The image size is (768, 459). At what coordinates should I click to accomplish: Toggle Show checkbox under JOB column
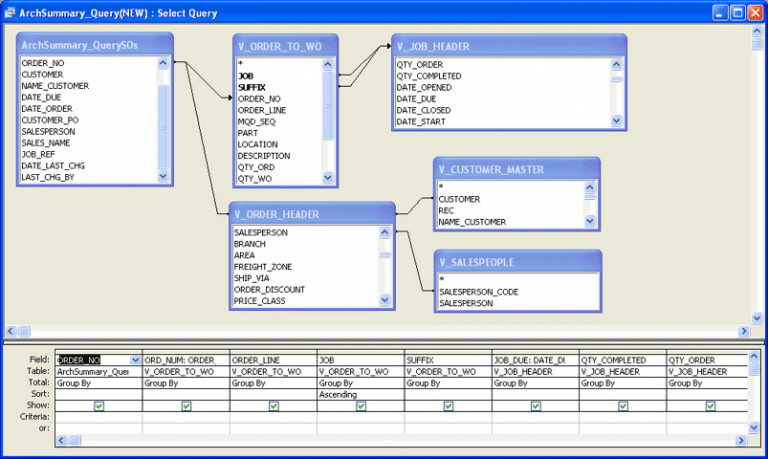(x=360, y=406)
